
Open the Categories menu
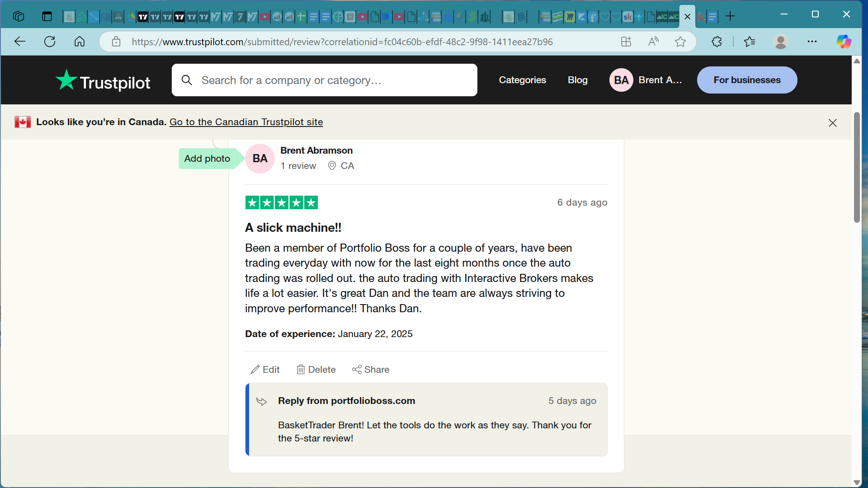[522, 80]
